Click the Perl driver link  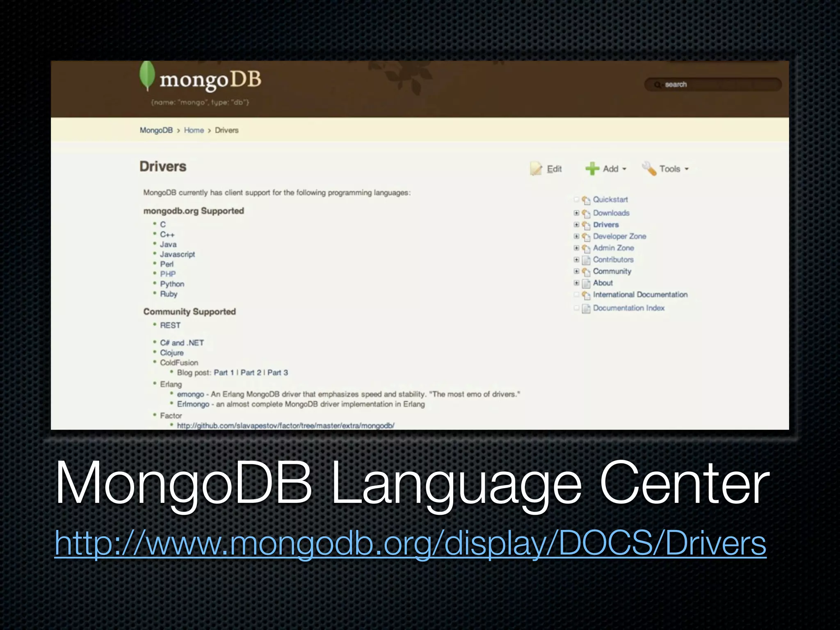click(167, 264)
